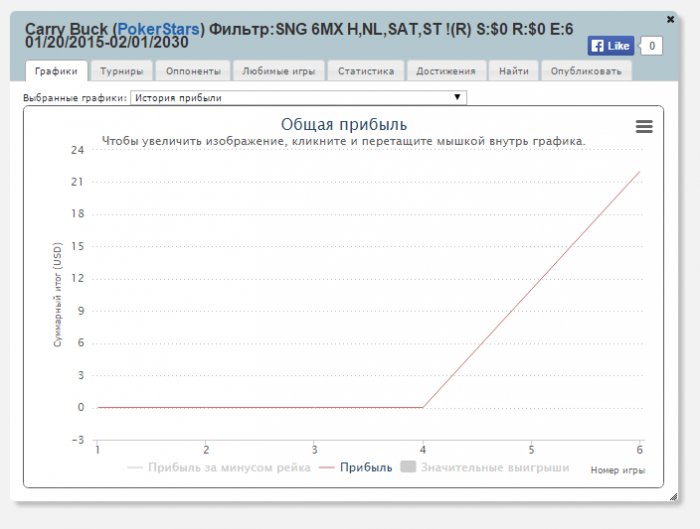Click the Facebook Like button

(x=610, y=46)
